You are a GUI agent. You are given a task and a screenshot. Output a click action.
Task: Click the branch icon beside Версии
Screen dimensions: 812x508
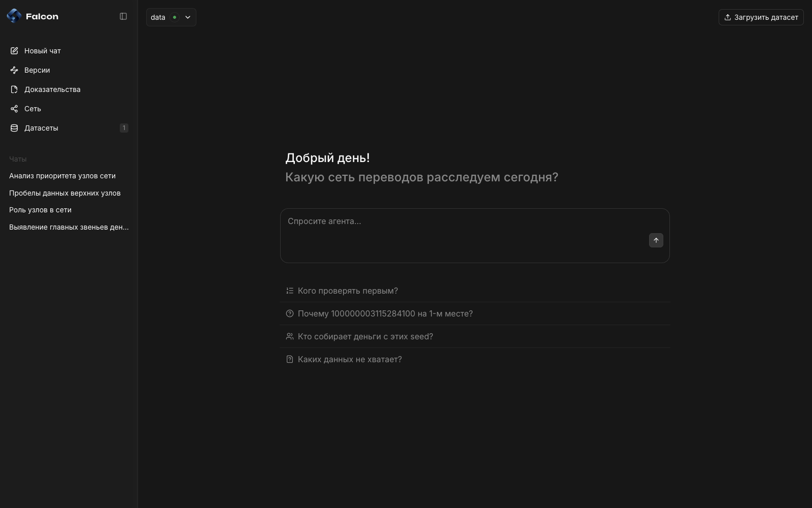click(14, 70)
